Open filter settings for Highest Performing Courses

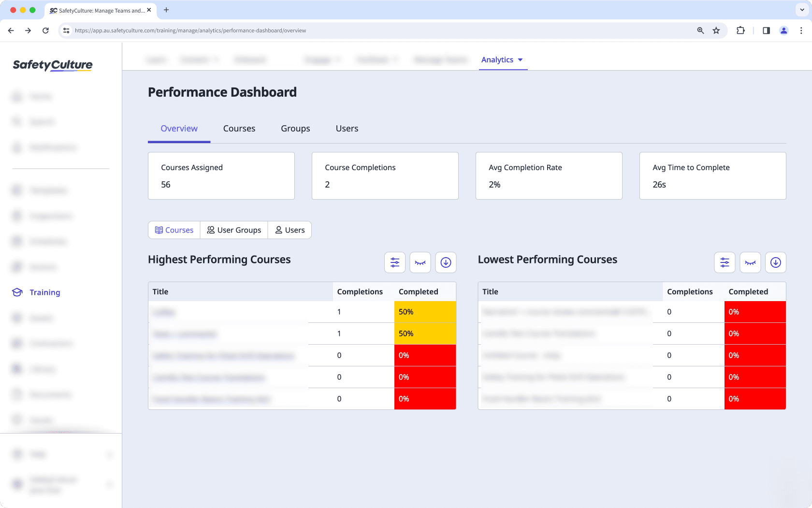click(395, 262)
